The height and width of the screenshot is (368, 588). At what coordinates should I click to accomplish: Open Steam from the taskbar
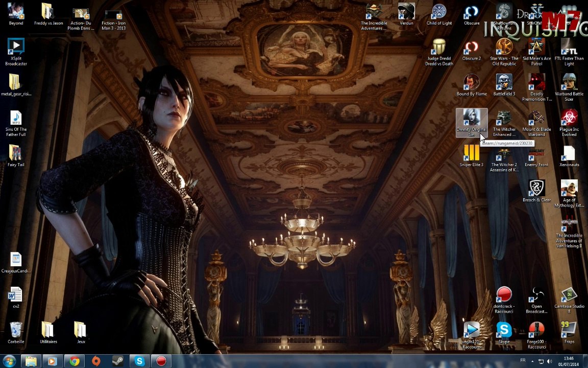118,361
